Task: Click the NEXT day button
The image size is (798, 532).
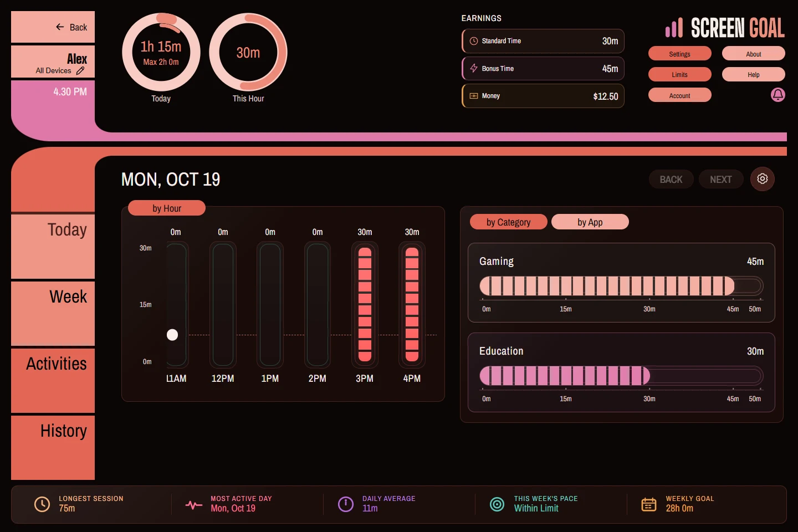Action: 721,179
